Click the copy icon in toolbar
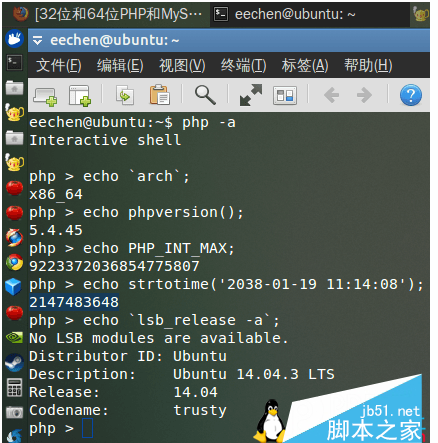This screenshot has height=443, width=438. point(125,95)
